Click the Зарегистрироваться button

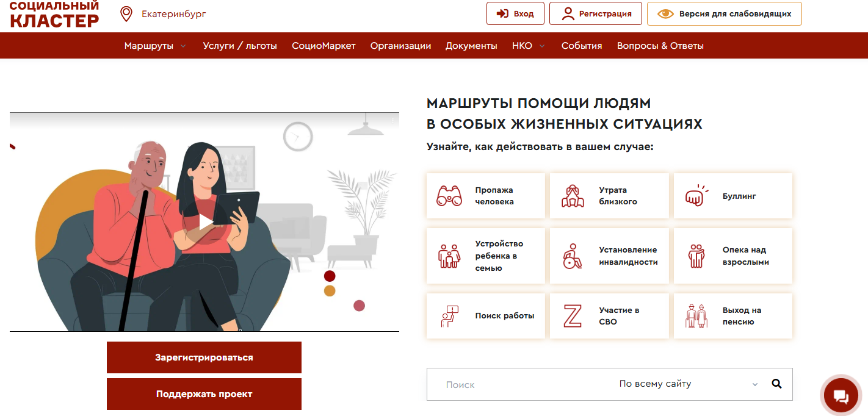click(204, 357)
